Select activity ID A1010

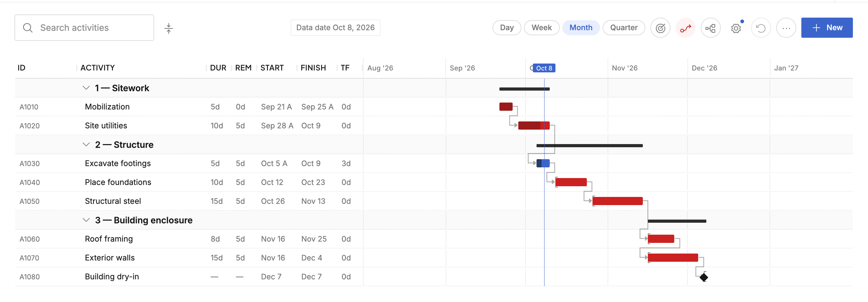[x=29, y=107]
